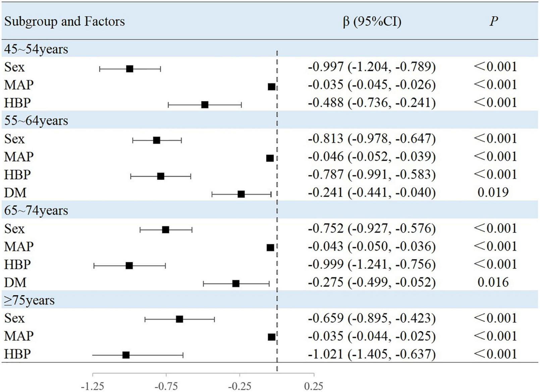This screenshot has width=540, height=392.
Task: Click the value -1.021 (-1.405, -0.637)
Action: [372, 354]
